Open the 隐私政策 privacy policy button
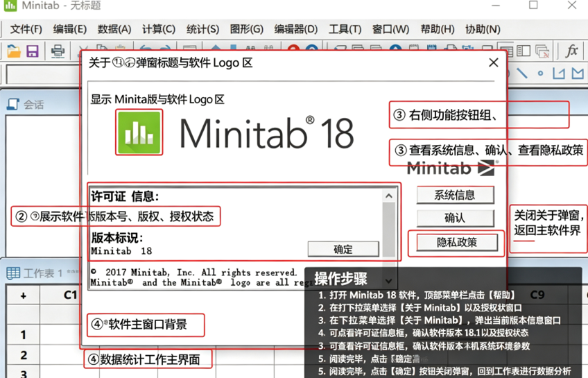 coord(457,243)
